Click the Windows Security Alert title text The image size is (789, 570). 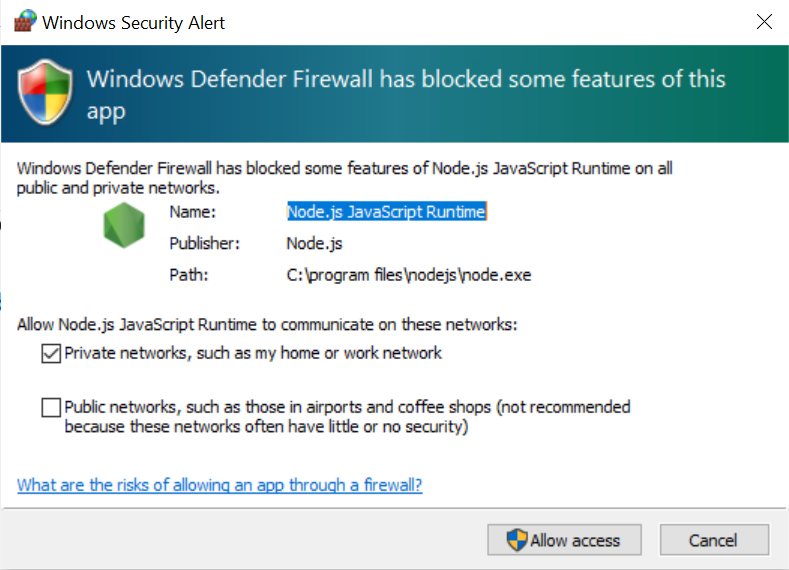click(x=133, y=23)
